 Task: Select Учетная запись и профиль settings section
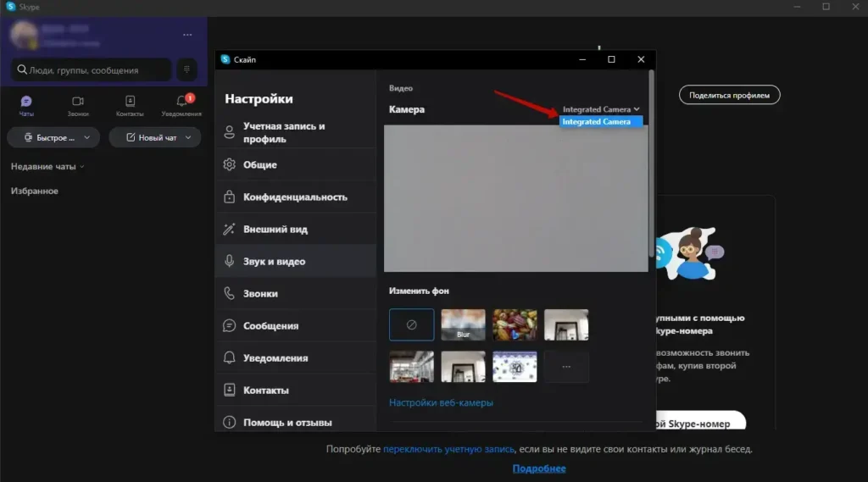(296, 132)
